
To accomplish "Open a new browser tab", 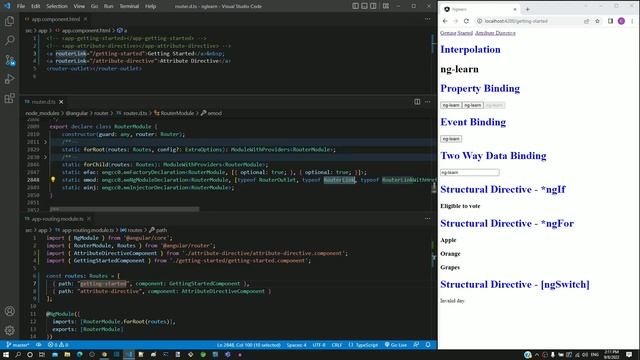I will (527, 9).
